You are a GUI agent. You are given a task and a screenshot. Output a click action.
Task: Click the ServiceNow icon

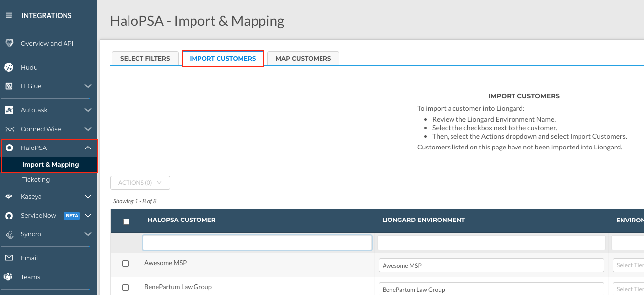point(9,216)
